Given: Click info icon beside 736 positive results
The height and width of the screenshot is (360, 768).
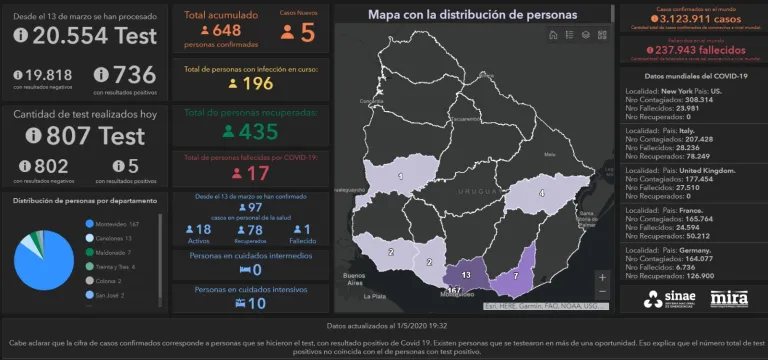Looking at the screenshot, I should coord(101,74).
